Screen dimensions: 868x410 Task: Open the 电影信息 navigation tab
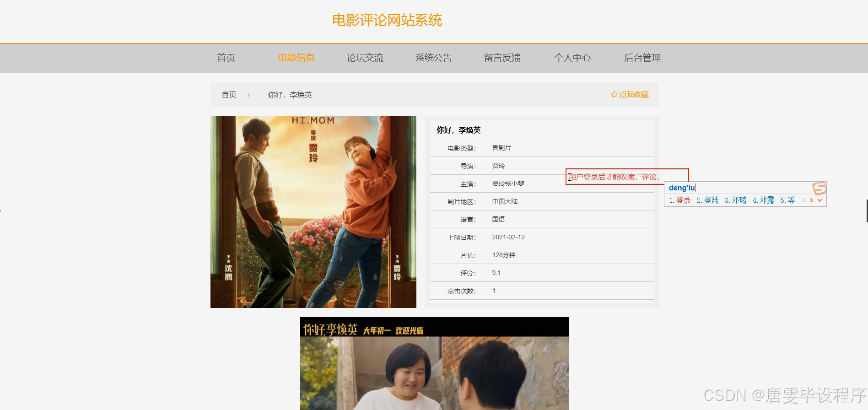click(296, 58)
